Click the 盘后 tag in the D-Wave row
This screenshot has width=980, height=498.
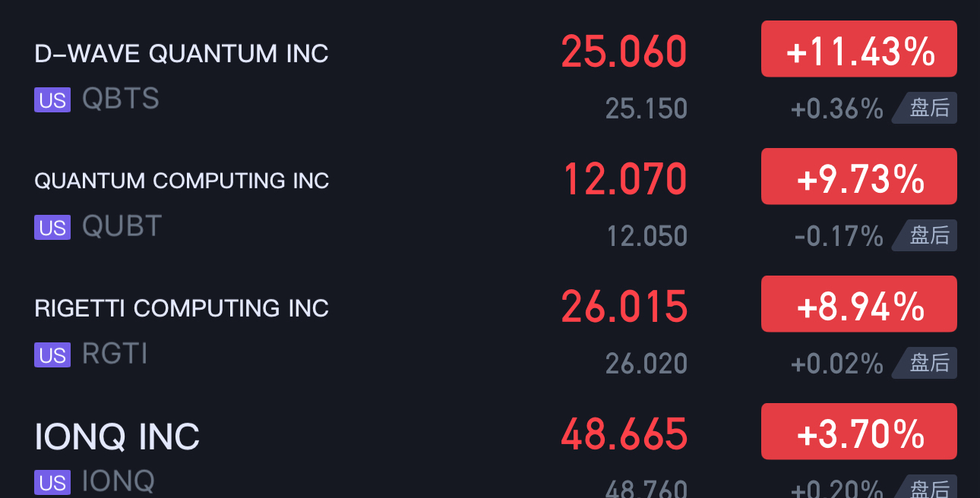pos(928,109)
